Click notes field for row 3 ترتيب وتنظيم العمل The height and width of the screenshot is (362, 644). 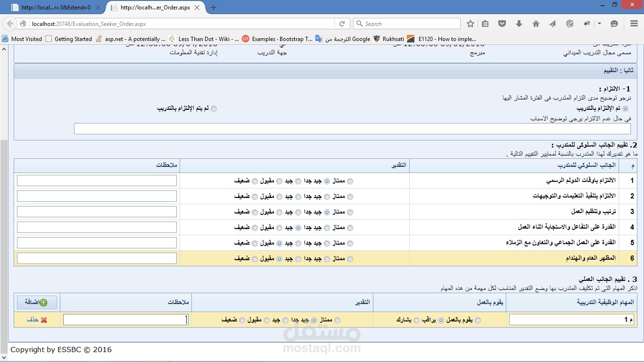pos(97,212)
